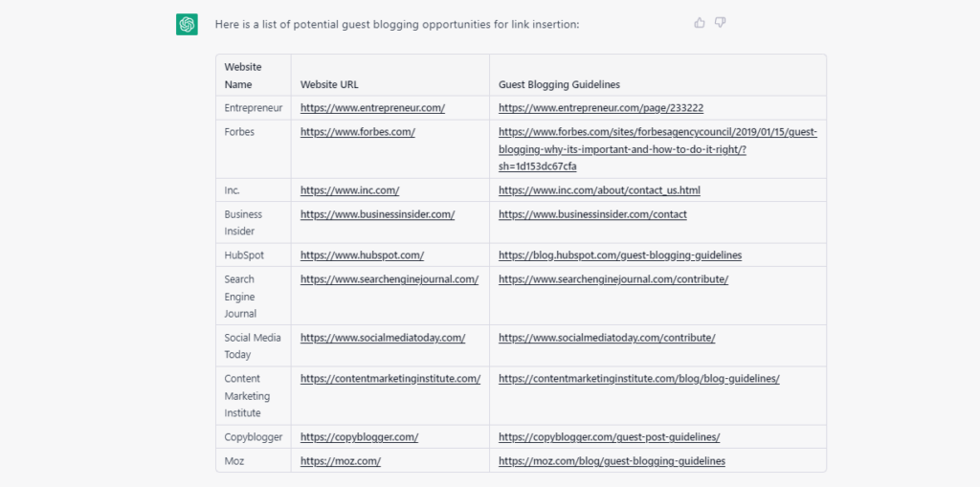The height and width of the screenshot is (487, 980).
Task: Open the inc.com website URL link
Action: (x=350, y=190)
